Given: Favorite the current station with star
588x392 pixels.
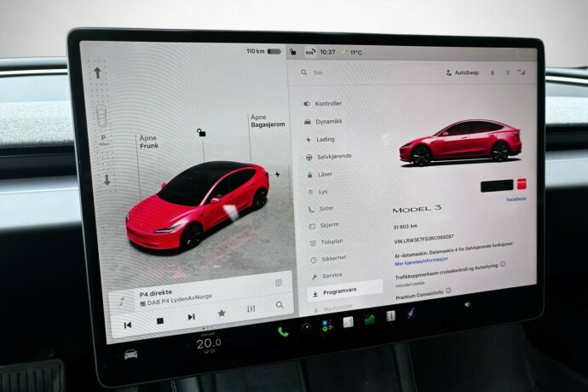Looking at the screenshot, I should point(222,313).
